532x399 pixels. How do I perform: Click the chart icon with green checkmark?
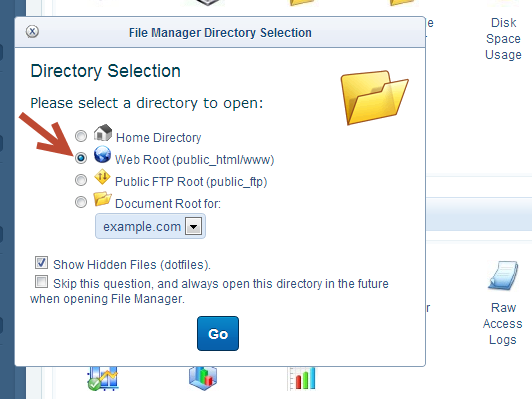click(x=102, y=378)
